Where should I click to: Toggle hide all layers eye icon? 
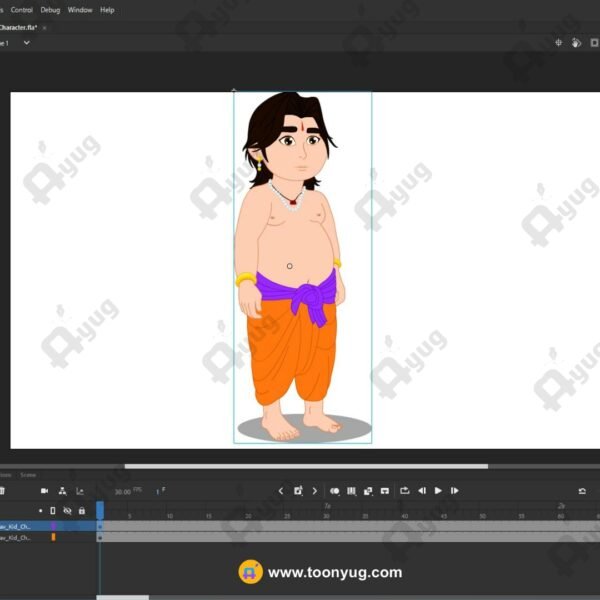[67, 511]
